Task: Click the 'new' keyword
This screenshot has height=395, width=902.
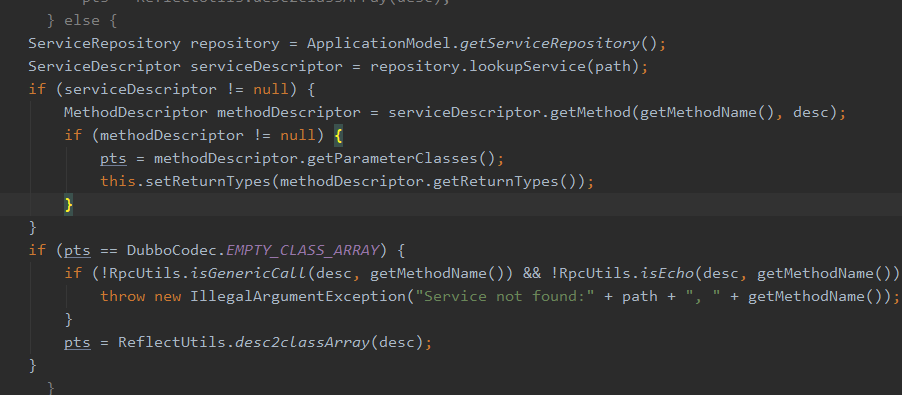Action: pyautogui.click(x=167, y=296)
